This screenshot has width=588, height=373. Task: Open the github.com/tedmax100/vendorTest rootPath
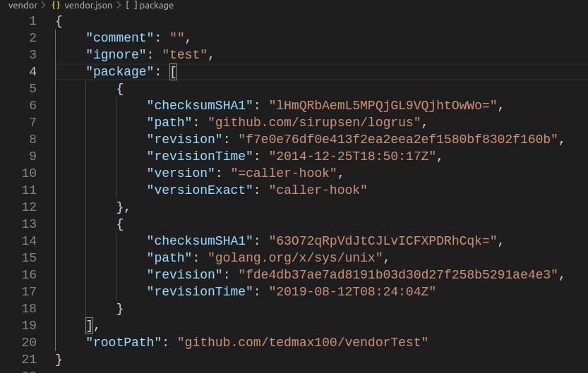[303, 342]
